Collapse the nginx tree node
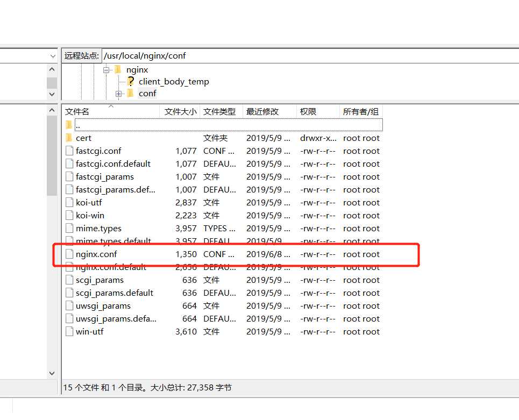The width and height of the screenshot is (519, 420). pos(106,70)
